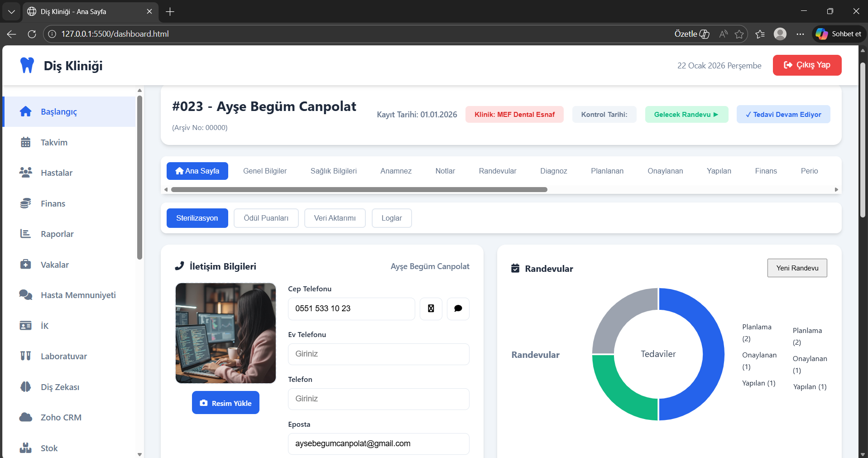Click the Başlangıç home icon in sidebar
The image size is (868, 458).
click(x=26, y=111)
